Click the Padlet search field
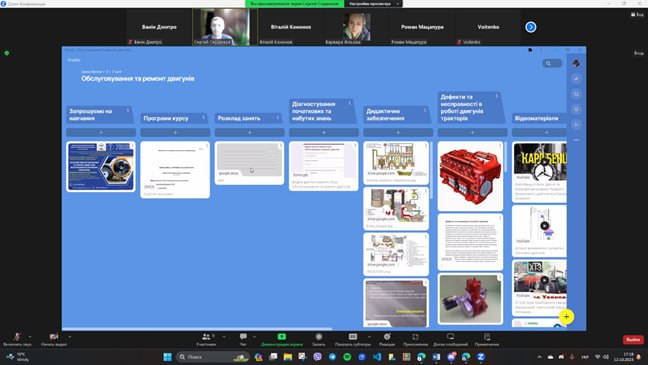The image size is (648, 365). click(x=552, y=63)
